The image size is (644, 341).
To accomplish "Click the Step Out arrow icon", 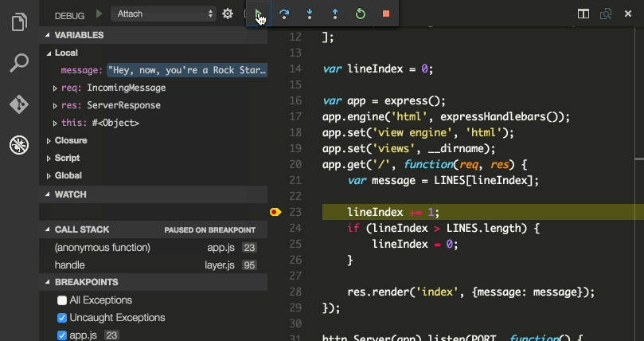I will [x=335, y=14].
